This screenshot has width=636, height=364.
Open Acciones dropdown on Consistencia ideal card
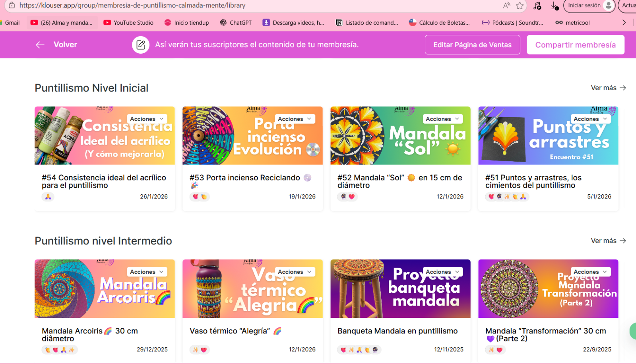[x=147, y=119]
